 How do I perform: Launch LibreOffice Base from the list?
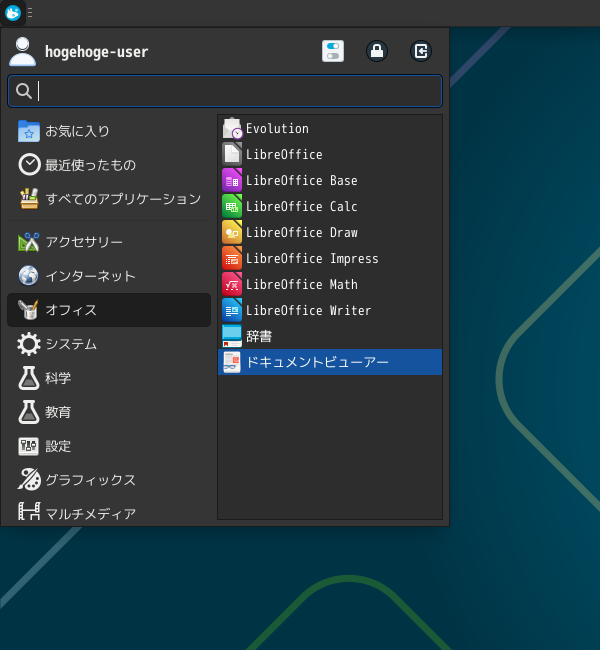tap(301, 181)
